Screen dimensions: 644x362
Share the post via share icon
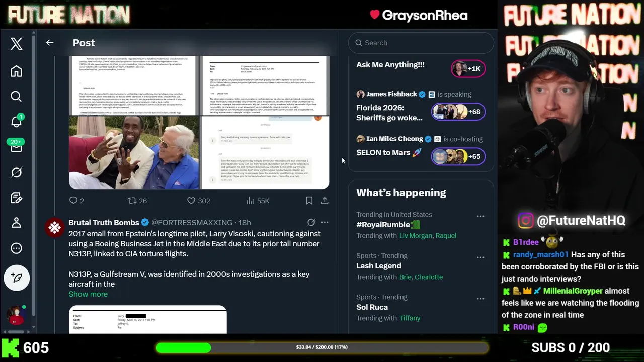pyautogui.click(x=325, y=201)
